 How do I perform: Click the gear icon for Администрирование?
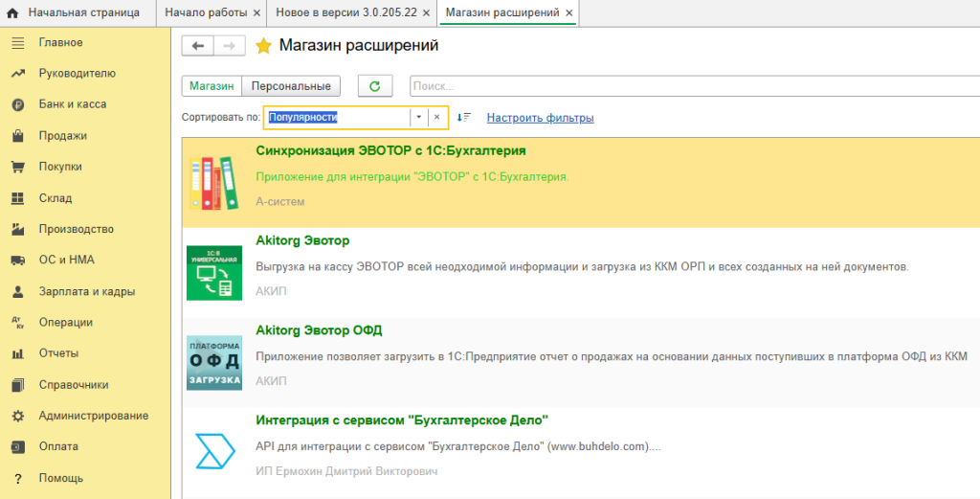pos(17,416)
